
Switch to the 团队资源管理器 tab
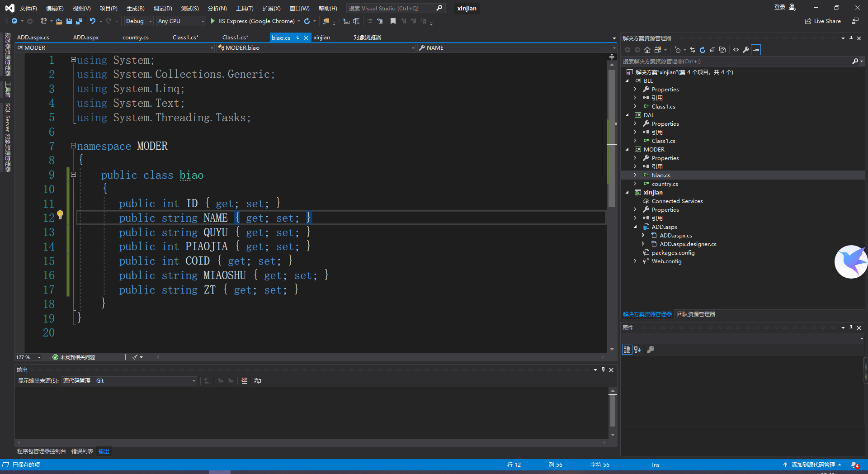click(x=696, y=314)
